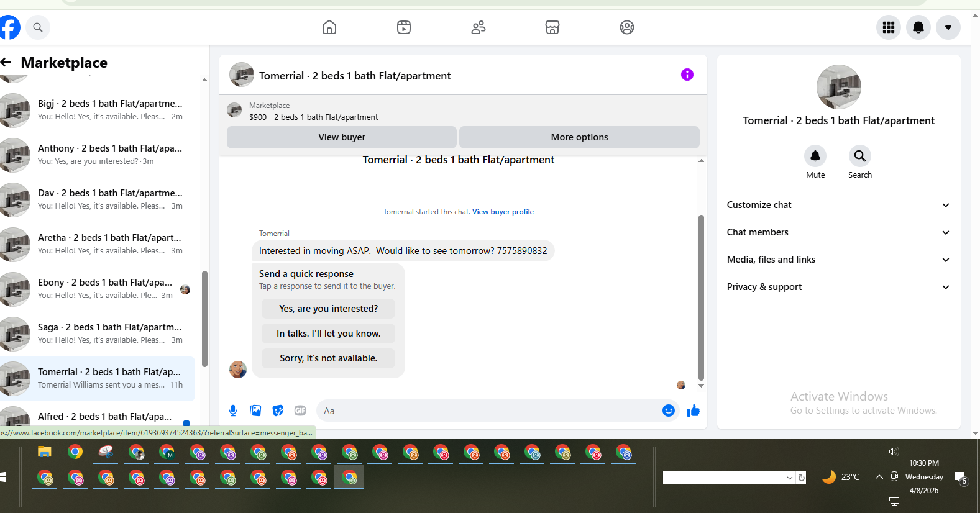
Task: Click the chat messages scrollbar
Action: (x=701, y=297)
